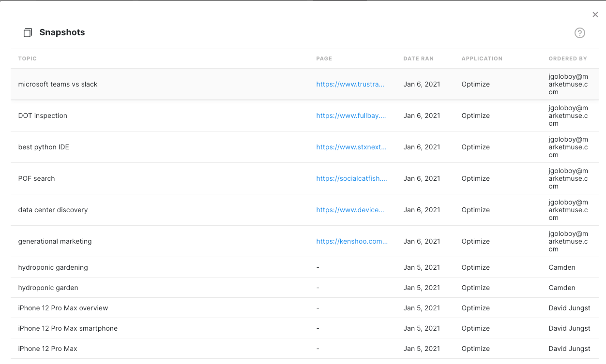
Task: Sort by the Date Ran column header
Action: [418, 58]
